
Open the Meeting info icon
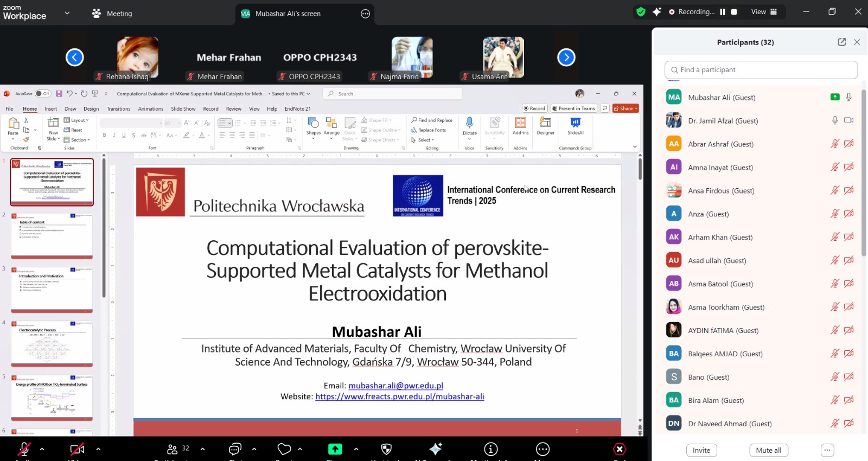point(491,449)
